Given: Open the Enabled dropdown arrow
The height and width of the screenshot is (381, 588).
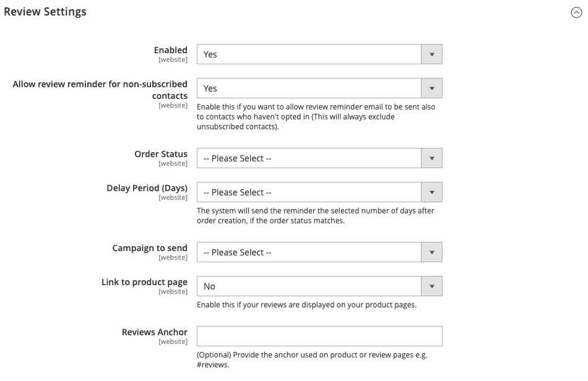Looking at the screenshot, I should [x=431, y=54].
